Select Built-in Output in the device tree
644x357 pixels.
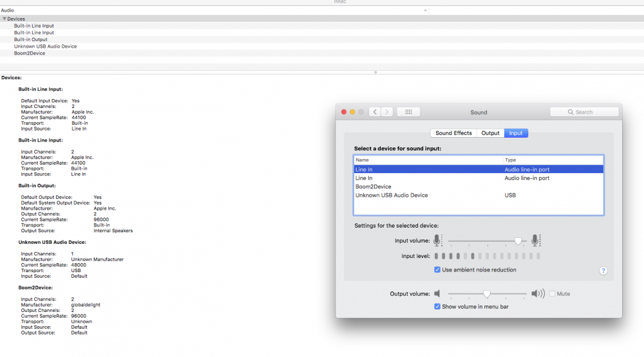point(30,39)
